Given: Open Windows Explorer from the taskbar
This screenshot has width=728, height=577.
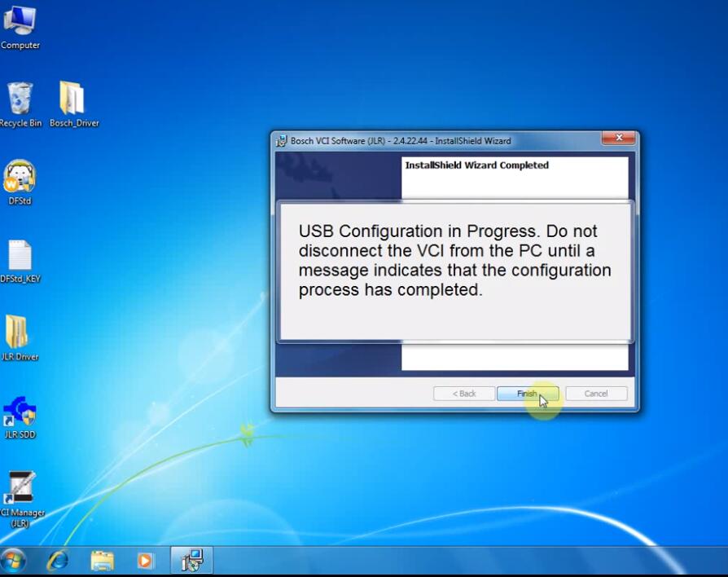Looking at the screenshot, I should [x=102, y=561].
